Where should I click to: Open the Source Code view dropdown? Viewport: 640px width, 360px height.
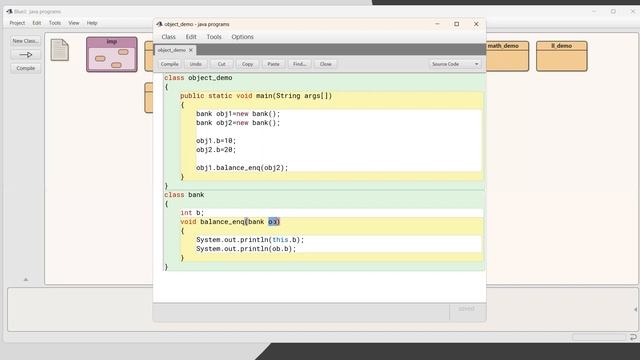[x=454, y=64]
